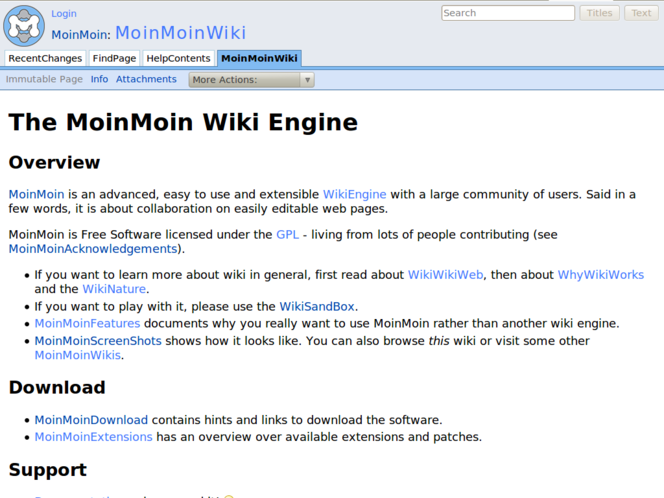Visit the WikiSandBox link
This screenshot has width=664, height=498.
[x=317, y=306]
